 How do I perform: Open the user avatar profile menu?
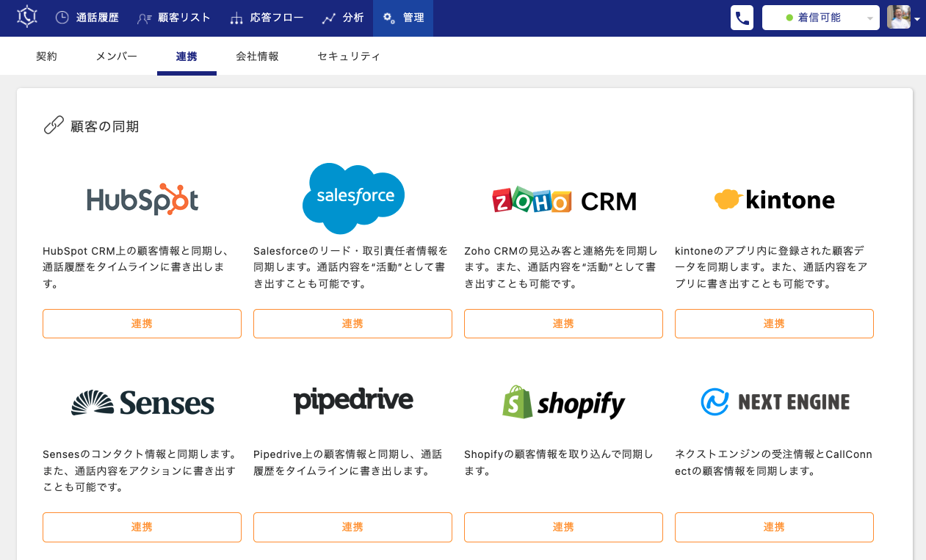[902, 18]
